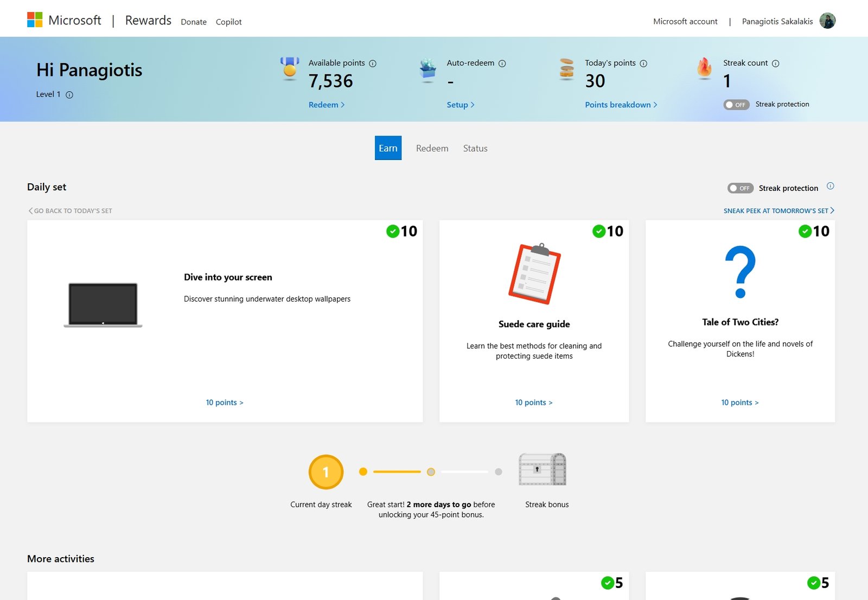Click the green check on Tale card
Screen dimensions: 868x600
click(805, 232)
